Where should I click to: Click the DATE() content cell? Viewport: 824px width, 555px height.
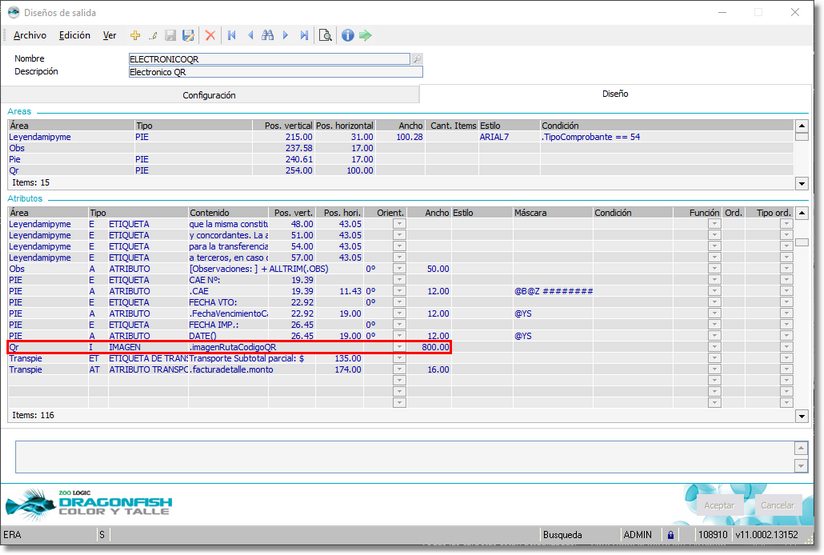228,335
